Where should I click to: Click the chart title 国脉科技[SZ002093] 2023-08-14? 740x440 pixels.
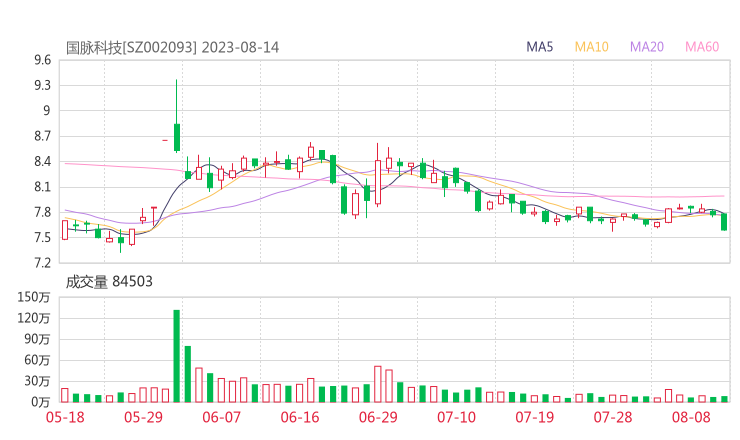(172, 47)
